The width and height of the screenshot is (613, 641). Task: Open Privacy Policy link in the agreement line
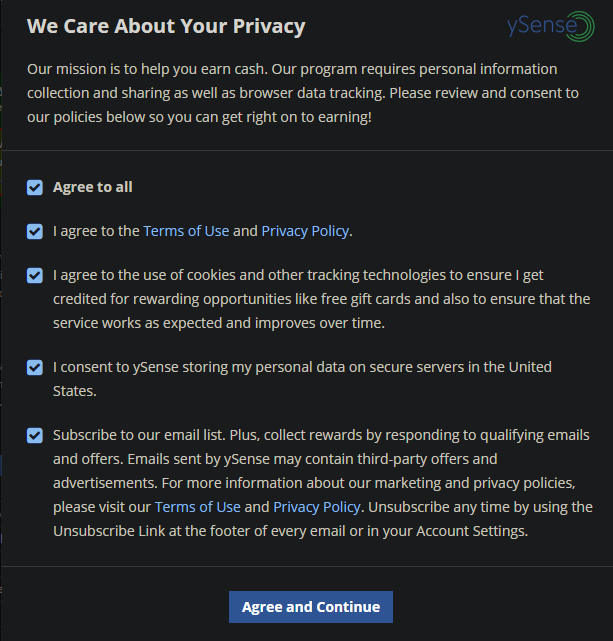point(305,231)
